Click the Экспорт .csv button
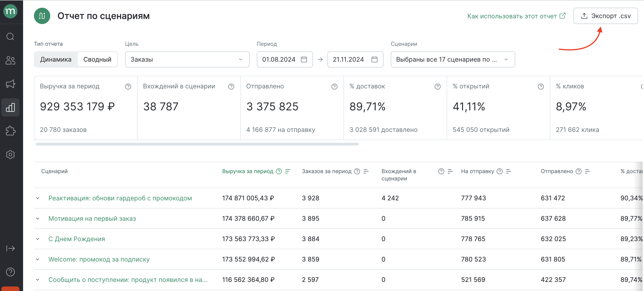Screen dimensions: 644x291 pos(605,16)
